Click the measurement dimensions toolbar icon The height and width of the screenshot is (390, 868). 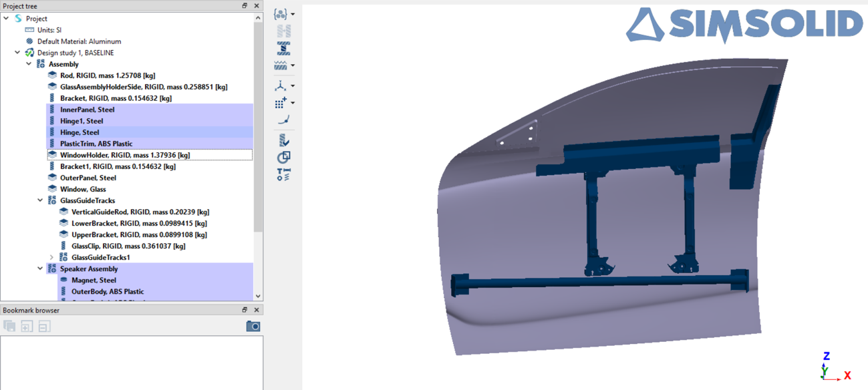coord(283,175)
